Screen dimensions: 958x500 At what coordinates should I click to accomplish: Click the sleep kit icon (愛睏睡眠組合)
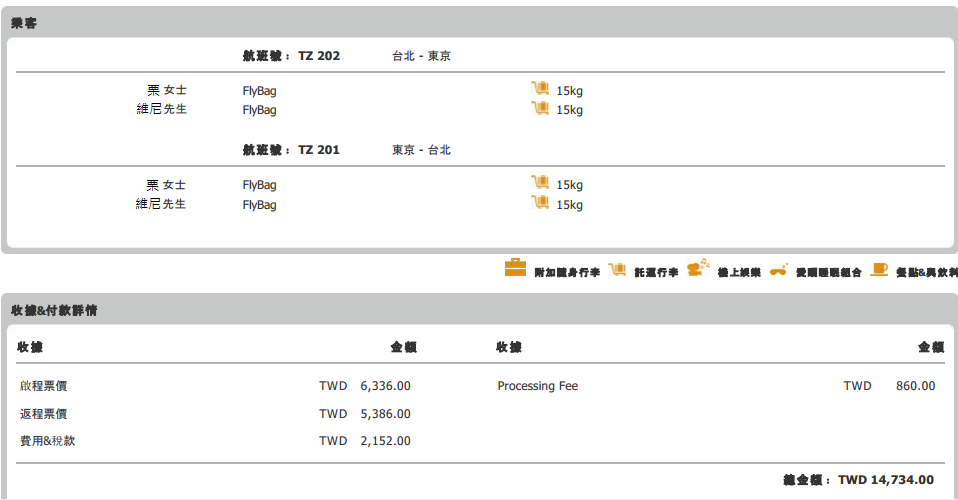pyautogui.click(x=778, y=269)
